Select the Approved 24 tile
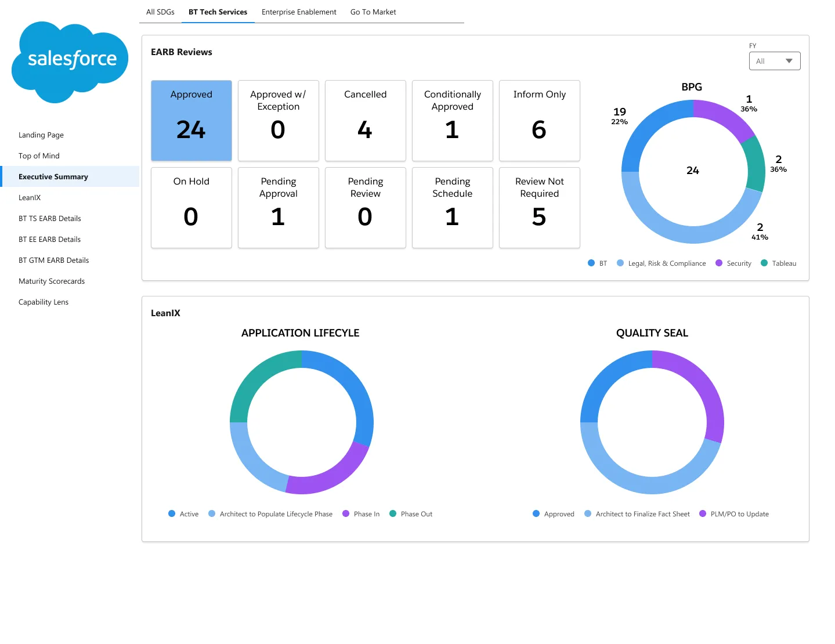 tap(191, 121)
